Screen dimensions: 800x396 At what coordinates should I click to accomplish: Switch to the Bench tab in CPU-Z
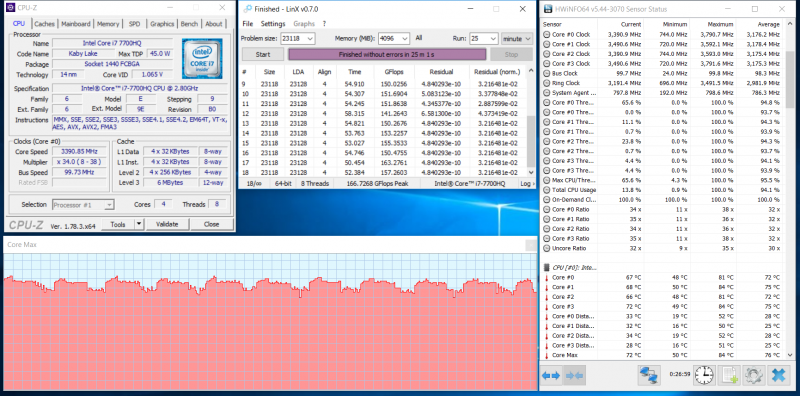coord(189,24)
